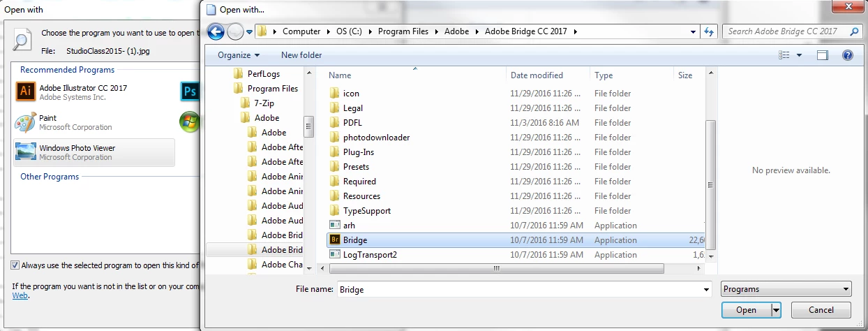Click the Windows orb program icon
Screen dimensions: 868x331
pyautogui.click(x=189, y=122)
